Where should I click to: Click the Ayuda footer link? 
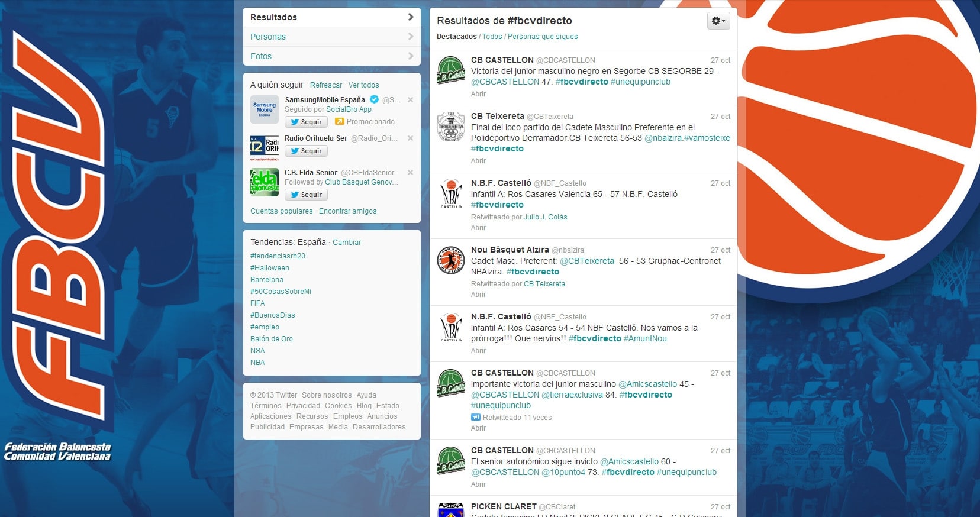[x=366, y=395]
